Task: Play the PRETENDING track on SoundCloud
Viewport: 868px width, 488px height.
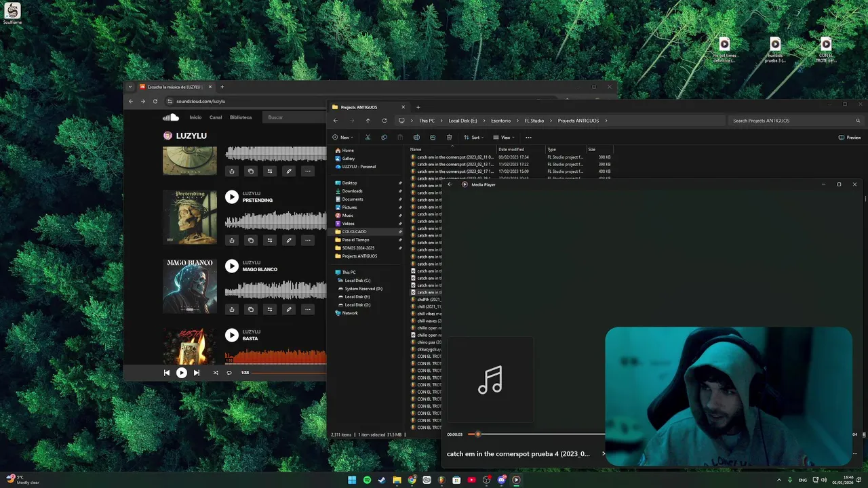Action: coord(232,197)
